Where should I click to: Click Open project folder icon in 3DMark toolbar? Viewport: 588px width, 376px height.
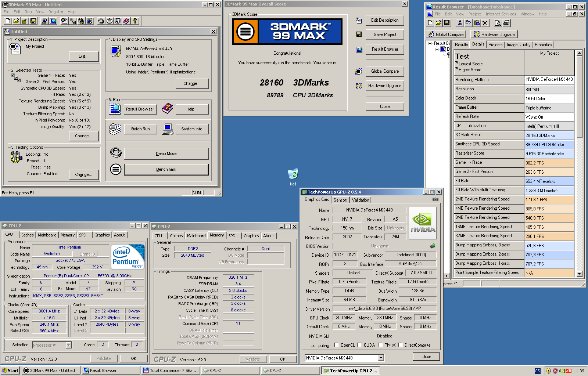[x=16, y=21]
